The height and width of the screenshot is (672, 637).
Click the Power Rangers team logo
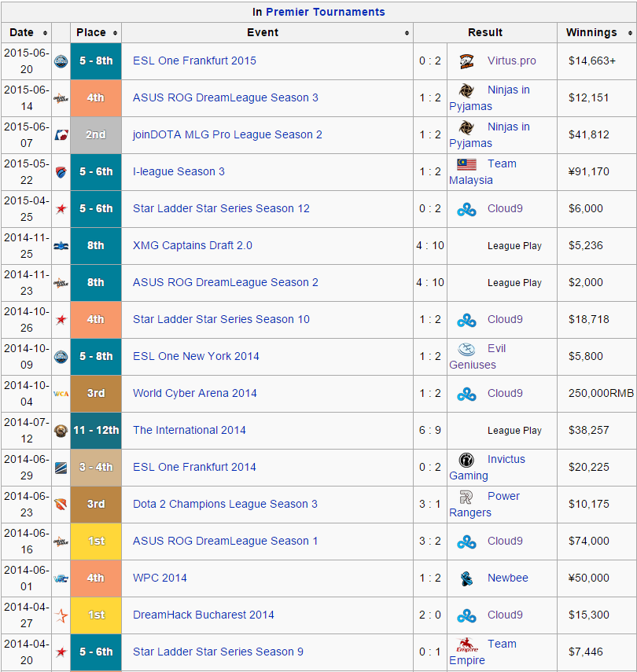466,497
